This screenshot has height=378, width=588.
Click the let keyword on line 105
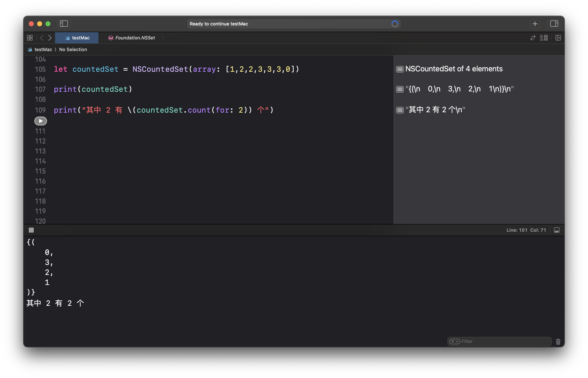(60, 69)
